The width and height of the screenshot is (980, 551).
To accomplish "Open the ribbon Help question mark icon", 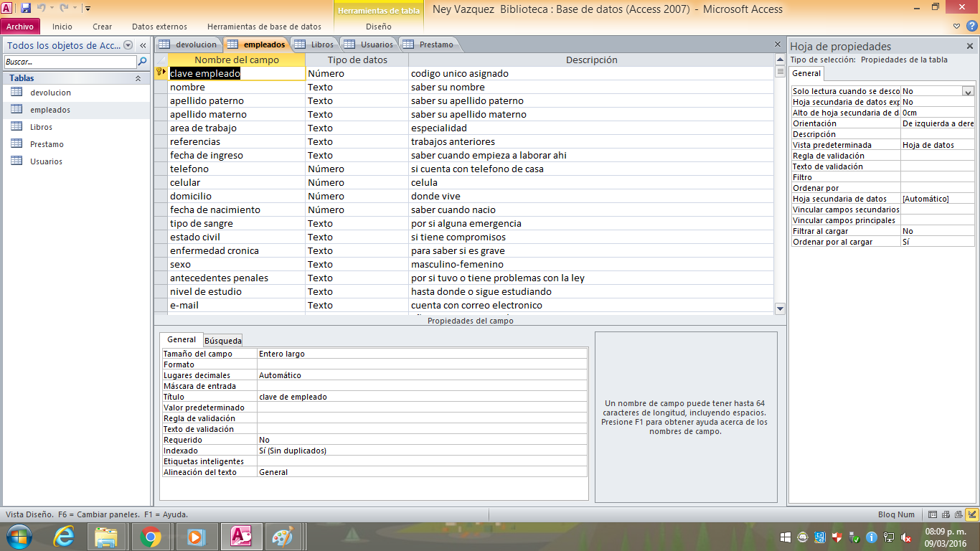I will 973,27.
